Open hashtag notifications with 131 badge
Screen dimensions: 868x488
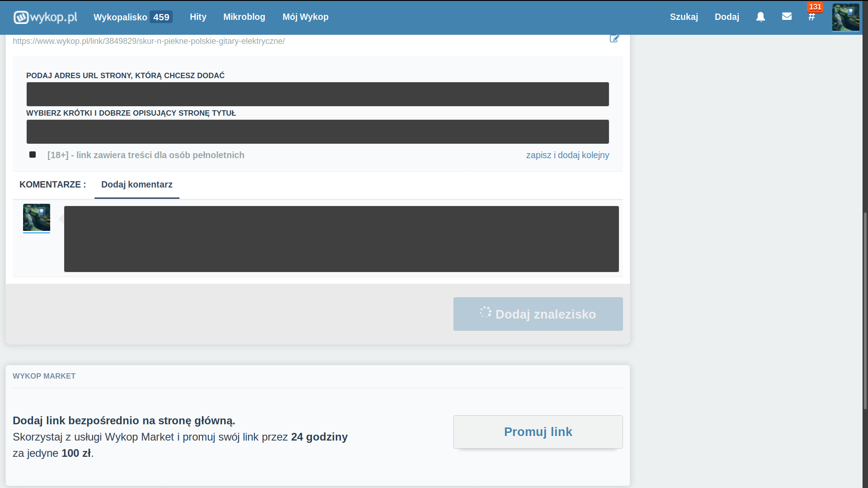pos(812,17)
